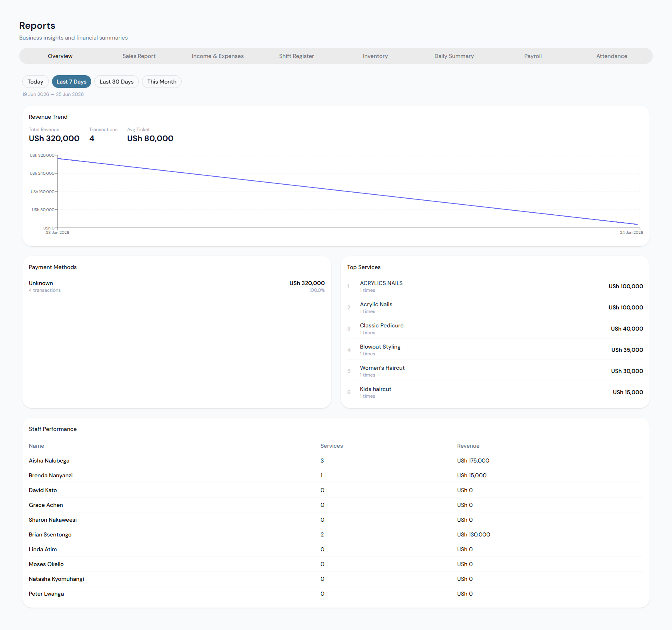
Task: Apply the This Month filter
Action: 162,82
